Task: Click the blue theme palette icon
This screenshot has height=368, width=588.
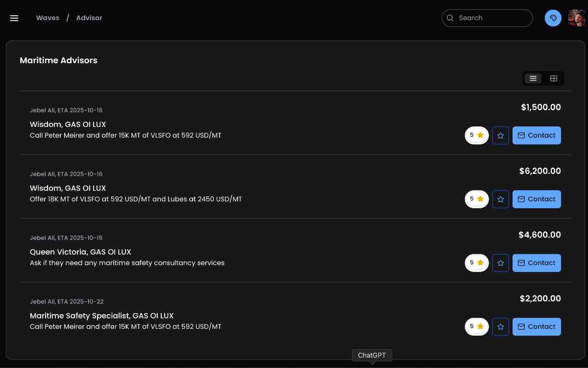Action: (553, 18)
